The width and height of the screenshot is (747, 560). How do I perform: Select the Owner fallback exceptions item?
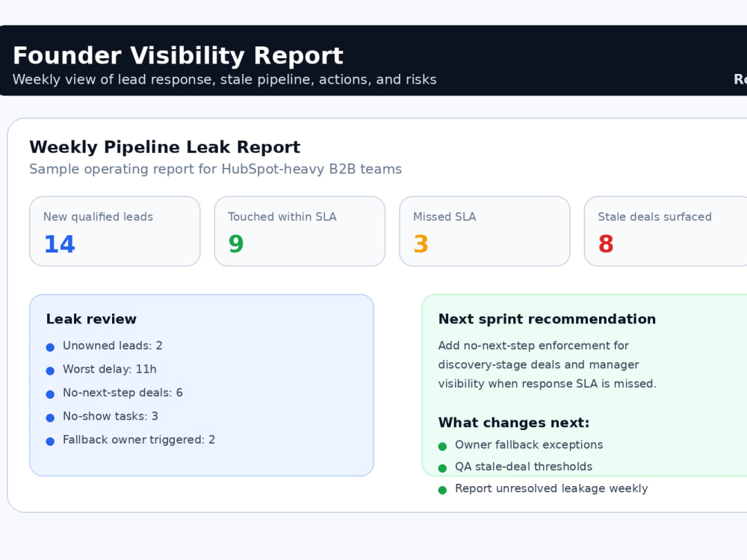pyautogui.click(x=521, y=445)
